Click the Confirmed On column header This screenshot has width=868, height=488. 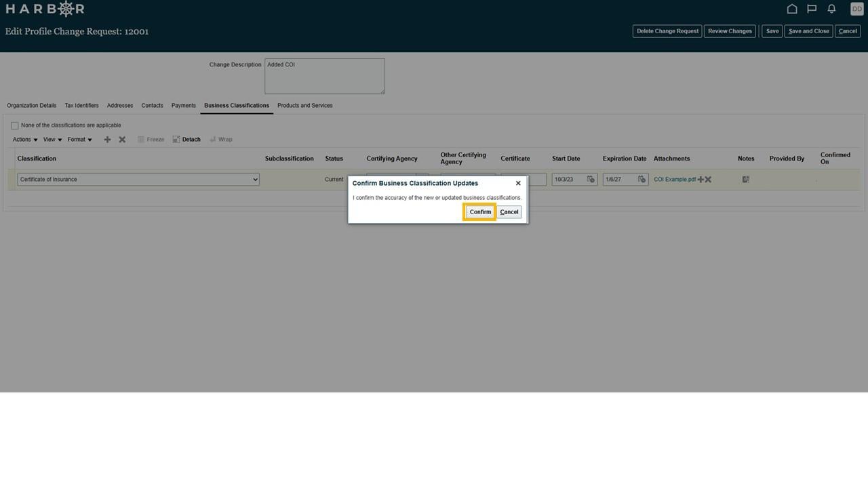(x=835, y=159)
